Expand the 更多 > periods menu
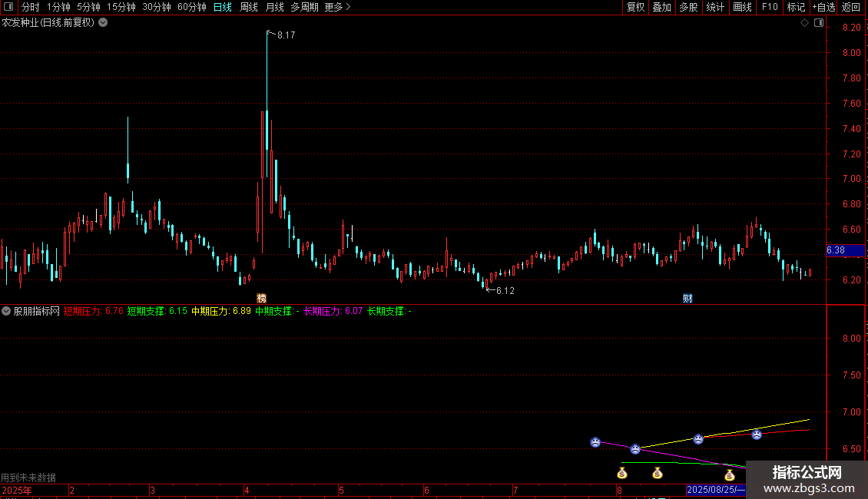This screenshot has width=868, height=499. tap(338, 7)
